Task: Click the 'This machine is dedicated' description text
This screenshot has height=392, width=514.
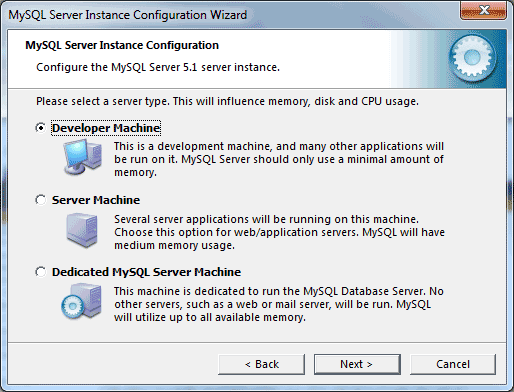Action: 279,304
